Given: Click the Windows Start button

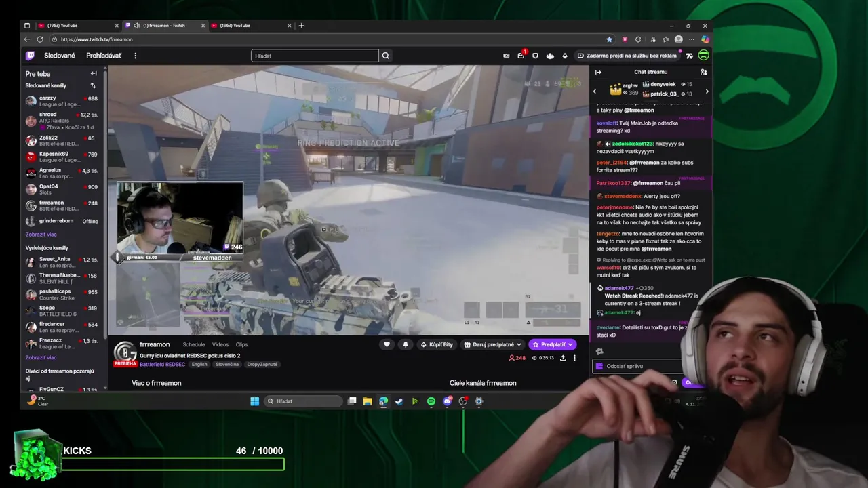Looking at the screenshot, I should [254, 401].
